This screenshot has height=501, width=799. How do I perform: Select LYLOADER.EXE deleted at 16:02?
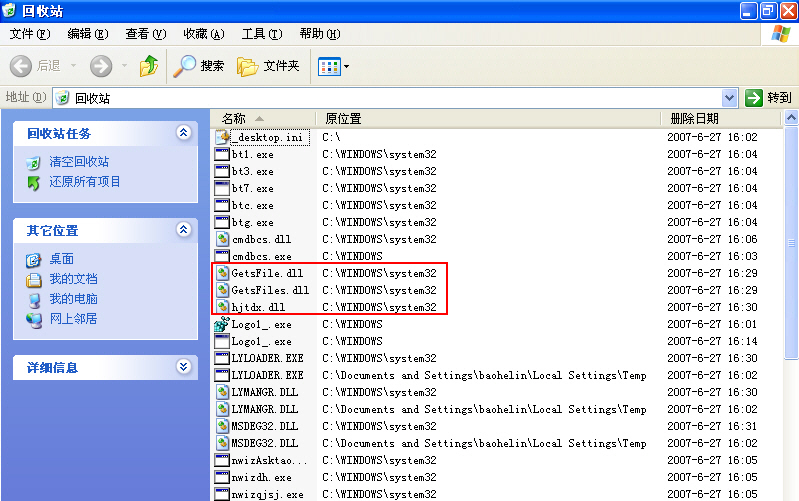point(268,375)
